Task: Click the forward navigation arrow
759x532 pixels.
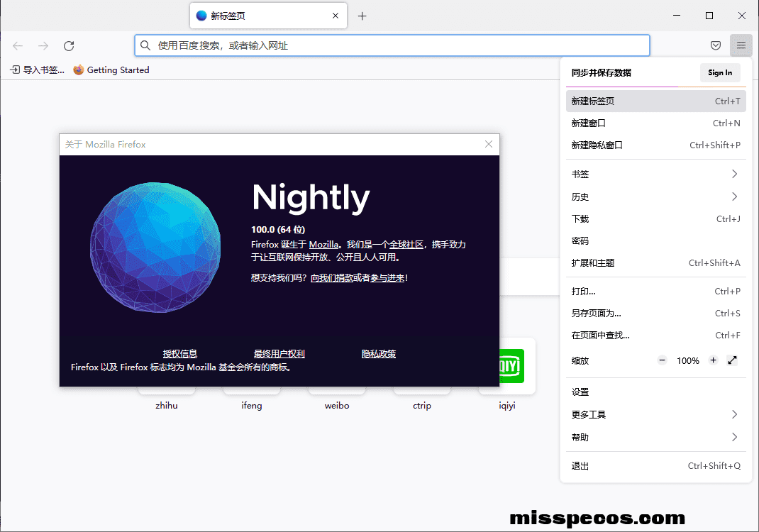Action: [43, 45]
